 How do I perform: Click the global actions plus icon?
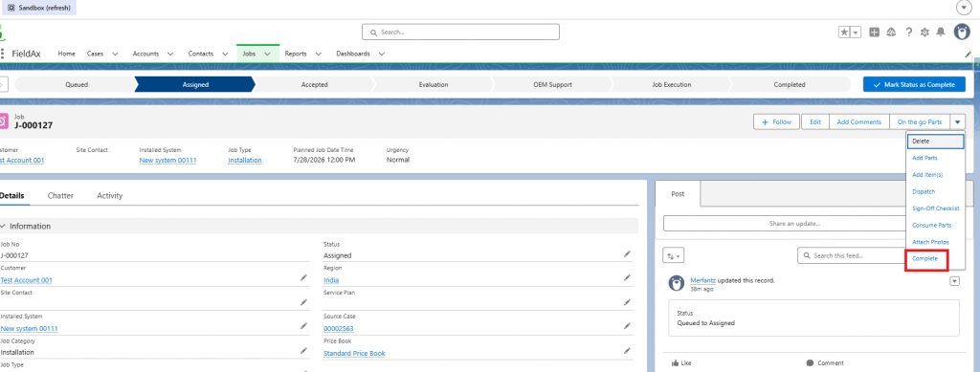[x=875, y=33]
